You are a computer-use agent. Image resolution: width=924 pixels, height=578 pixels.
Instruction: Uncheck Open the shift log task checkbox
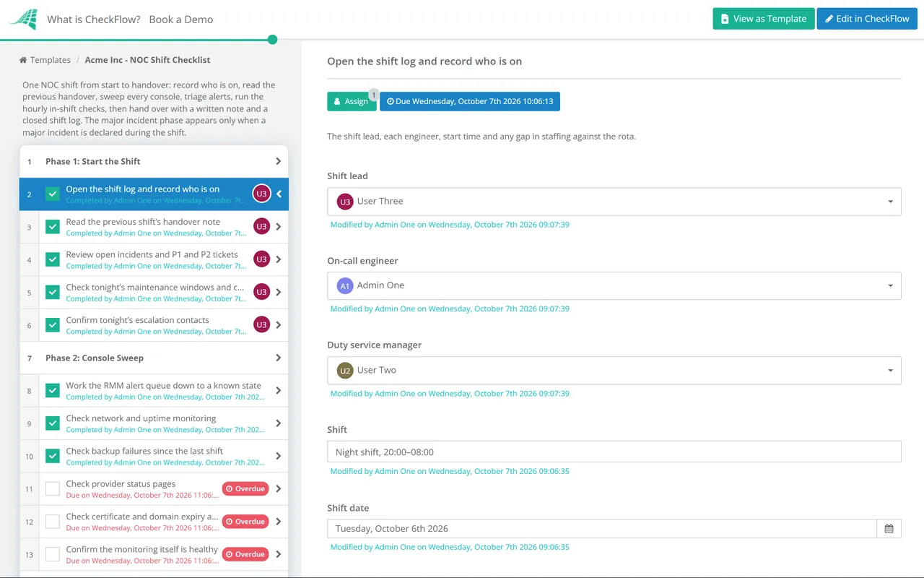[x=53, y=194]
